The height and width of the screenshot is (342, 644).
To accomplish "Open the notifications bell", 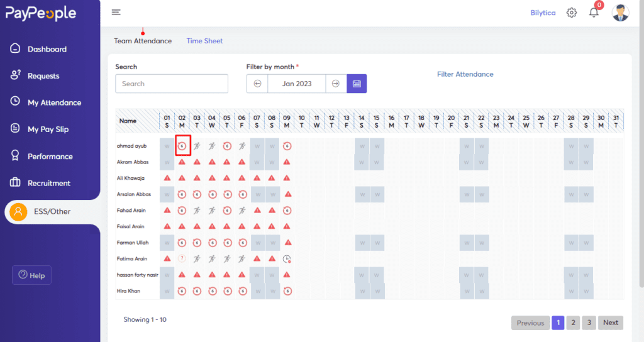I will (594, 13).
